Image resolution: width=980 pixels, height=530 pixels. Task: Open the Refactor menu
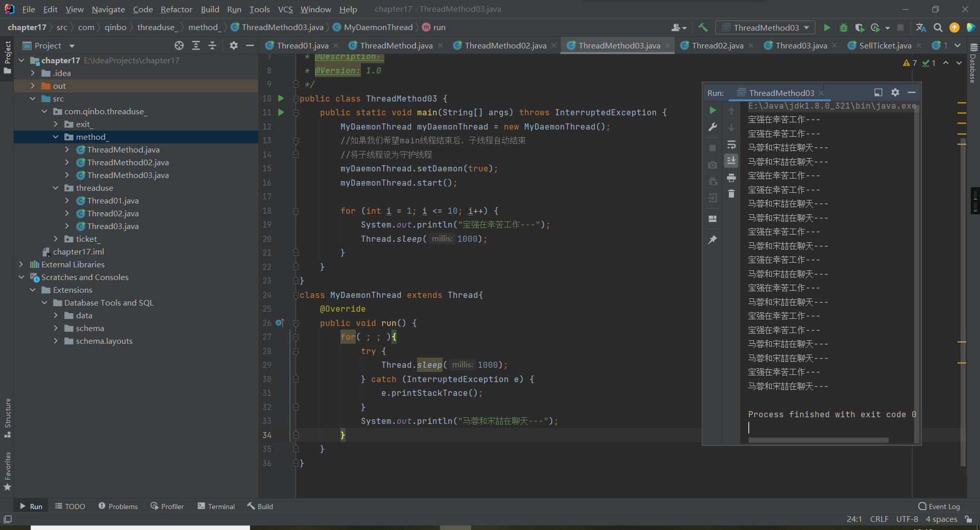tap(176, 9)
